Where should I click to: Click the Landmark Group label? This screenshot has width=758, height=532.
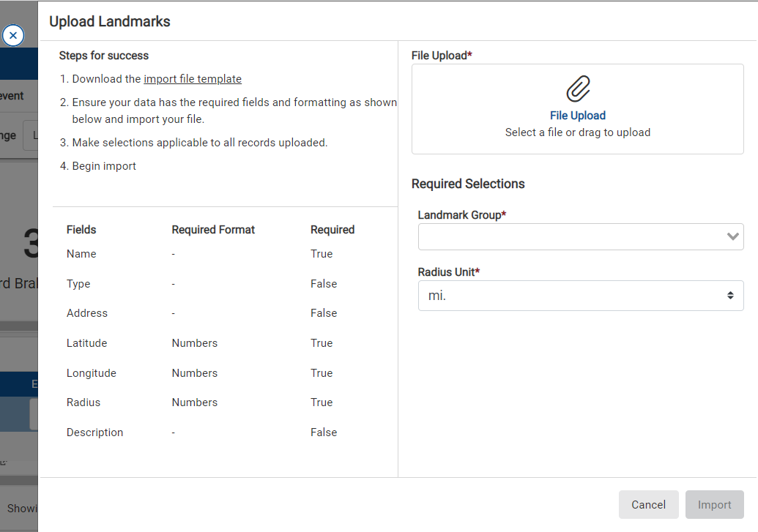(461, 215)
